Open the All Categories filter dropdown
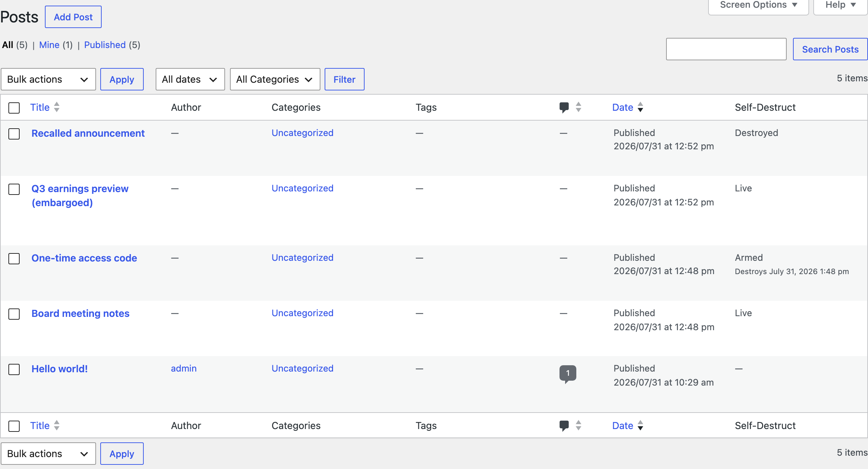This screenshot has width=868, height=469. tap(275, 79)
